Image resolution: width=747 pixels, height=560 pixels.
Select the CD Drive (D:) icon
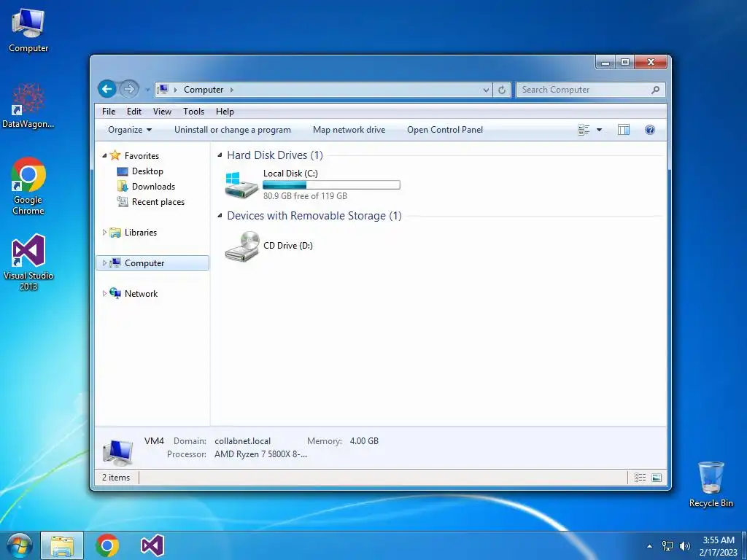click(242, 246)
